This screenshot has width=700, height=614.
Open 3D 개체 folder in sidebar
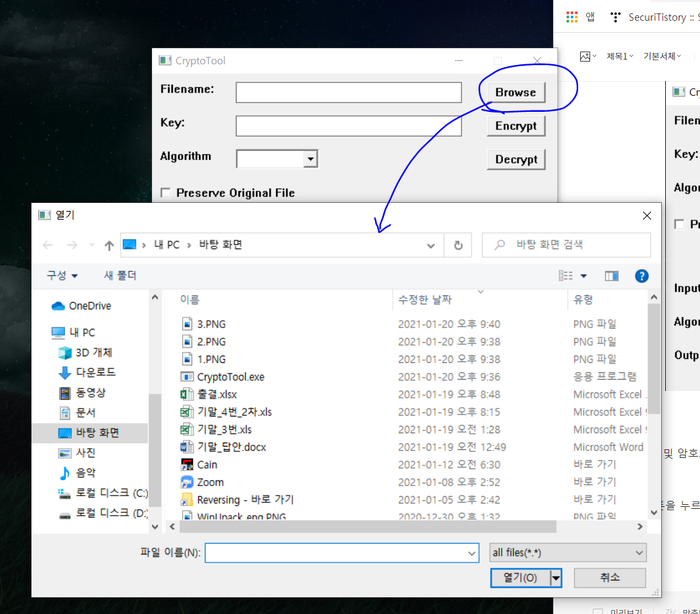click(x=86, y=352)
